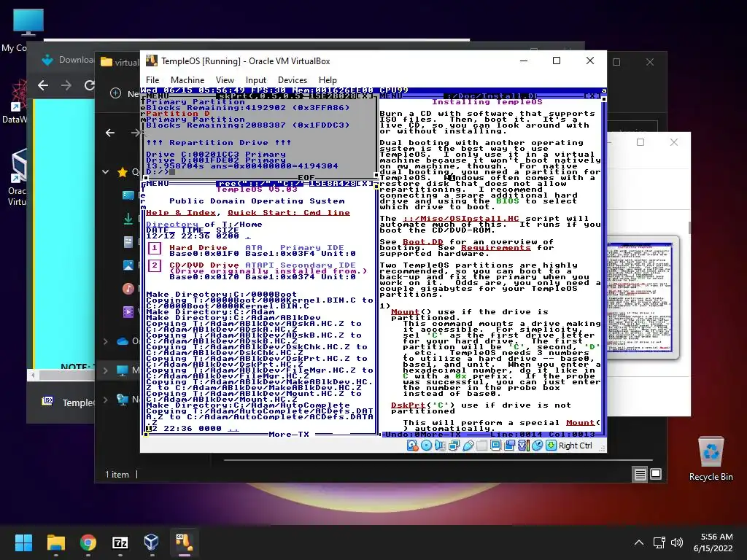Click the shared folders status icon
747x560 pixels.
pos(481,446)
